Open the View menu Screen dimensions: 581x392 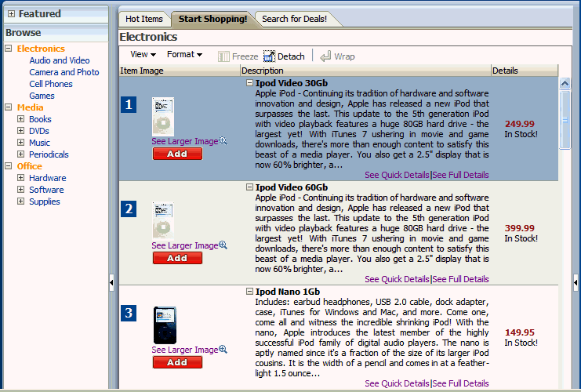[x=143, y=54]
